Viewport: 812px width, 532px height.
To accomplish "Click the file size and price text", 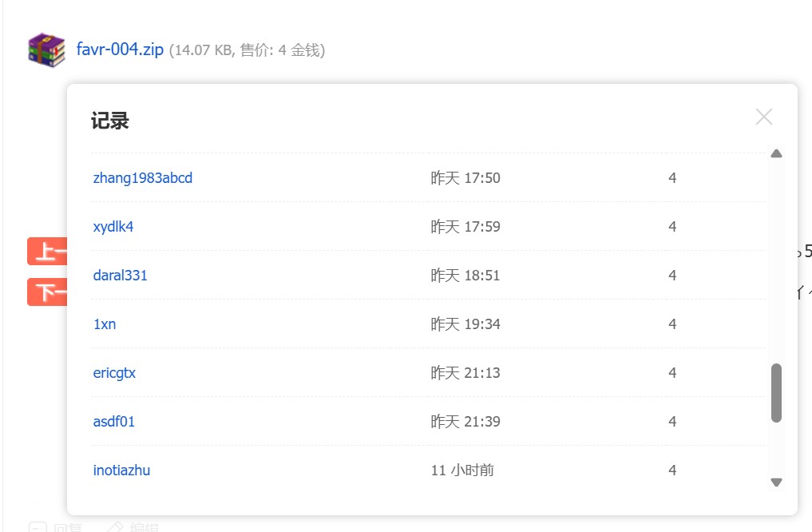I will (x=247, y=50).
